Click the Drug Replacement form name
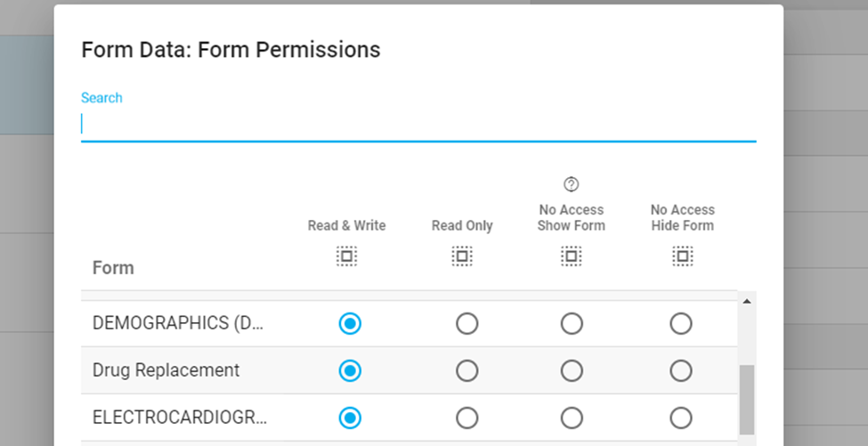 166,370
